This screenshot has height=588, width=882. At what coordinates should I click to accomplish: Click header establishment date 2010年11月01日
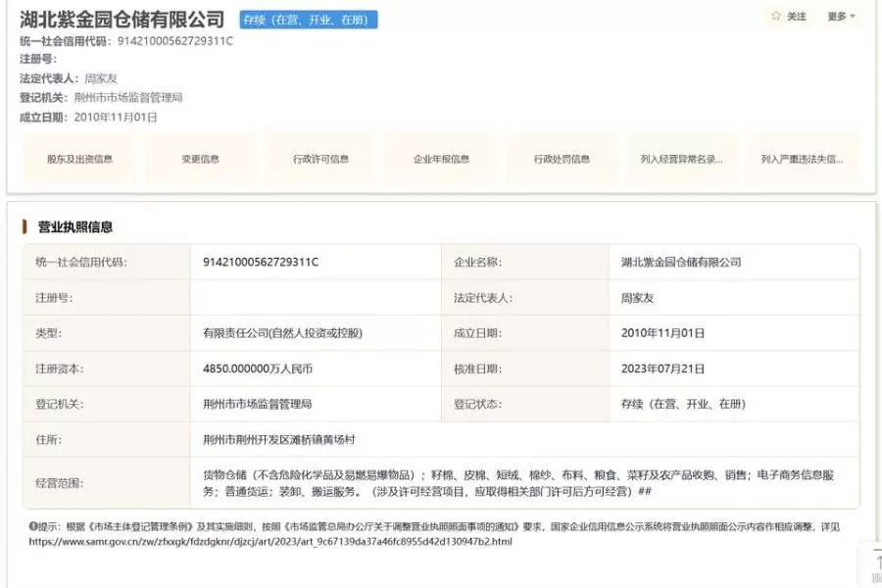116,117
